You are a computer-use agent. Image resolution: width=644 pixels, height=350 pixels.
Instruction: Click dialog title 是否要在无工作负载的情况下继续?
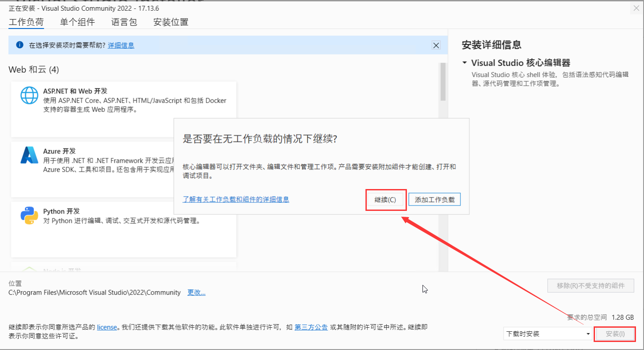(x=260, y=139)
